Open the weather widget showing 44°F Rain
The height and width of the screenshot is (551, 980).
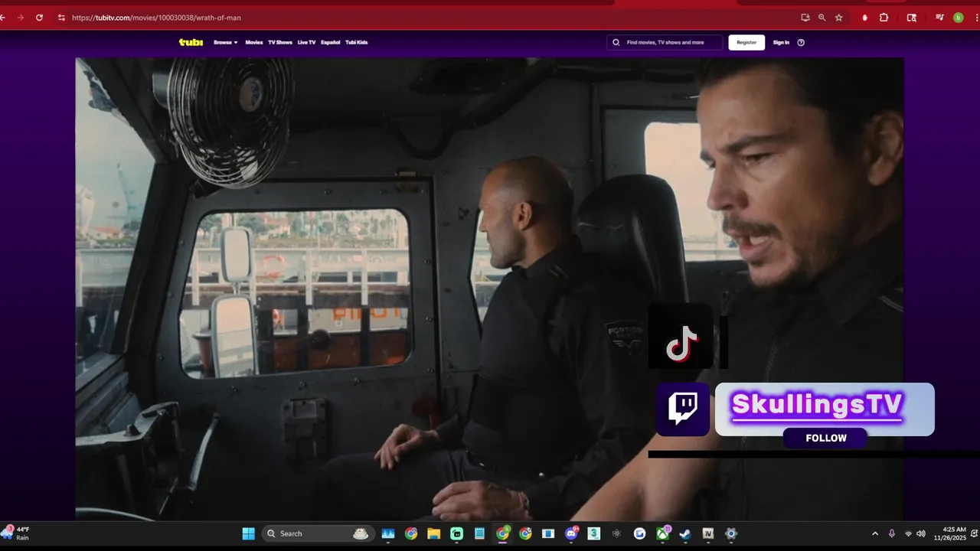(x=17, y=533)
